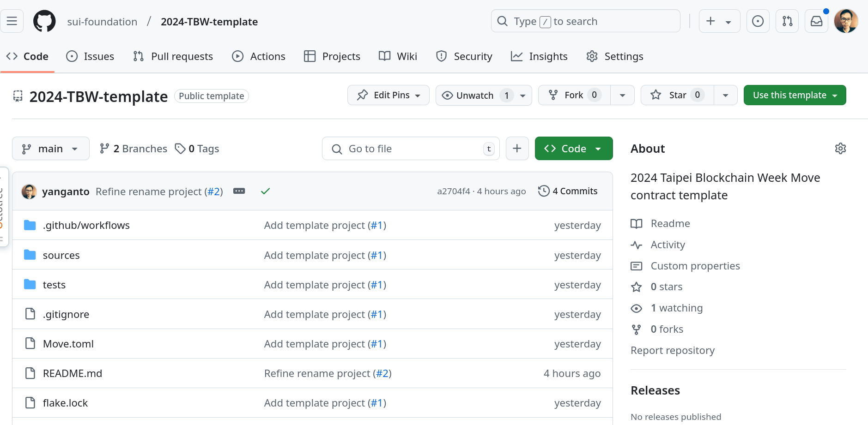The image size is (868, 425).
Task: Click the Use this template button
Action: [795, 95]
